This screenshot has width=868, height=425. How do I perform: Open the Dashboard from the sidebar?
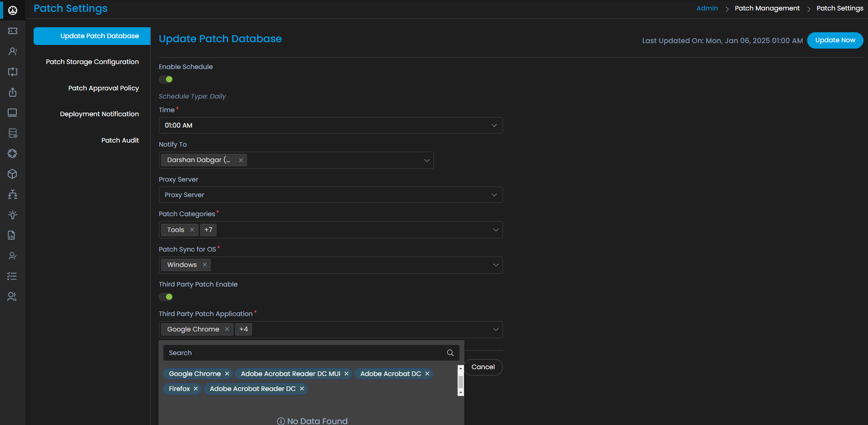pyautogui.click(x=12, y=9)
